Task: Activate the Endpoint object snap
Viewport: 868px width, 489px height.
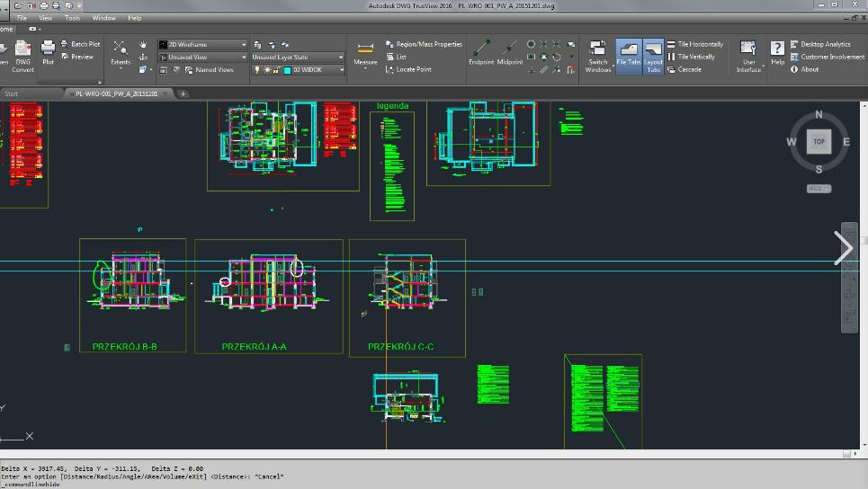Action: pos(481,49)
